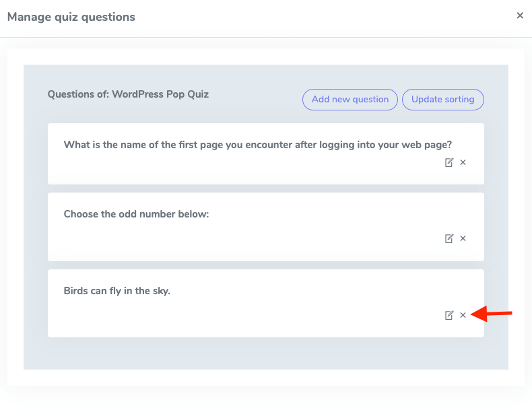Close the Manage quiz questions dialog
The width and height of the screenshot is (532, 408).
[519, 15]
